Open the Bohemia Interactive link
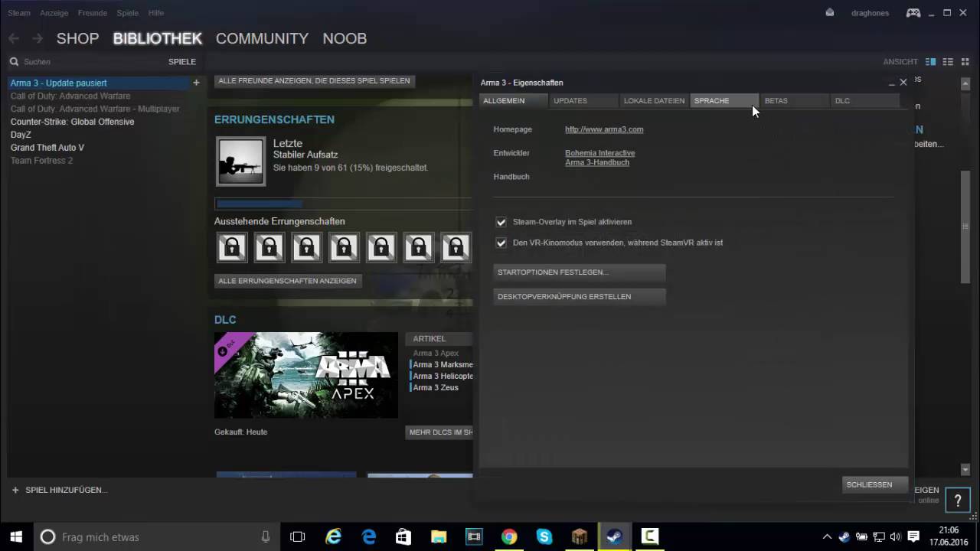Viewport: 980px width, 551px height. click(x=599, y=153)
